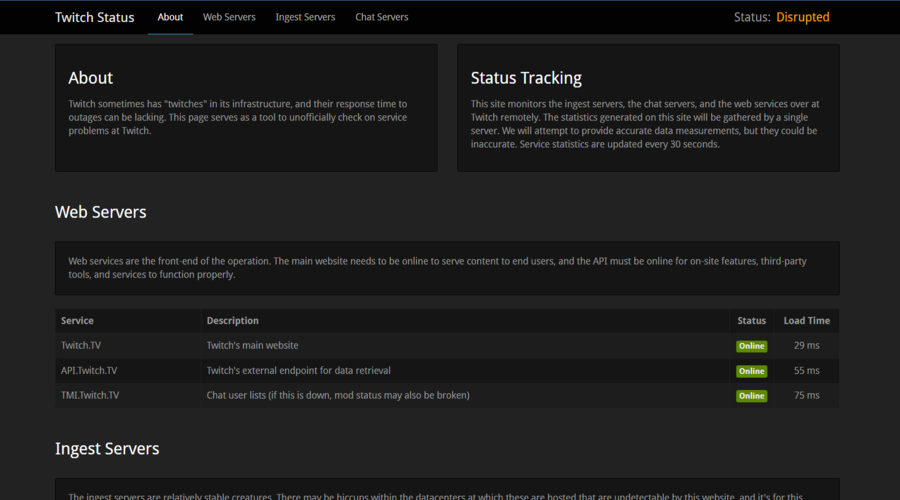Open the Twitch Status home brand link
900x500 pixels.
[95, 17]
